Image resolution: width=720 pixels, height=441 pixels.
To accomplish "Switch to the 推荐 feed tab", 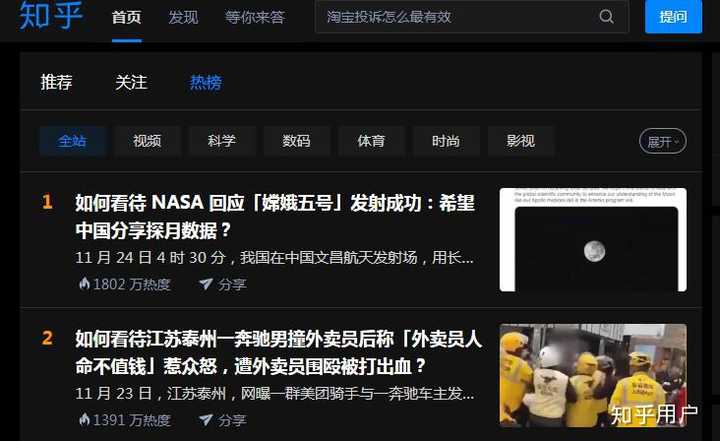I will [x=56, y=82].
